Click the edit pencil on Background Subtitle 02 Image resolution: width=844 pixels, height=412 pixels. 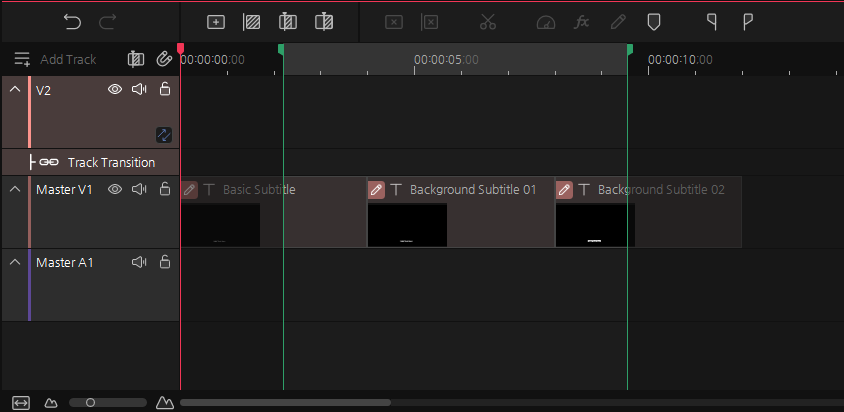[565, 189]
